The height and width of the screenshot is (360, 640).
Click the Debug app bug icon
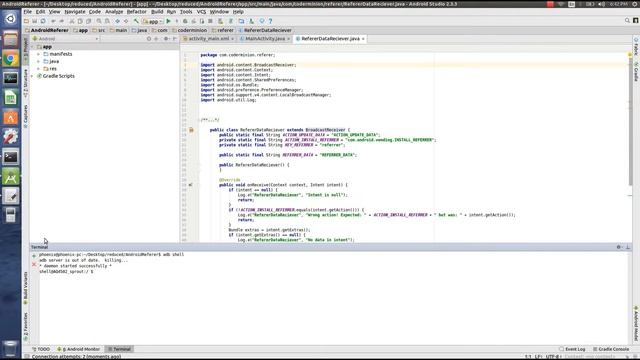185,21
